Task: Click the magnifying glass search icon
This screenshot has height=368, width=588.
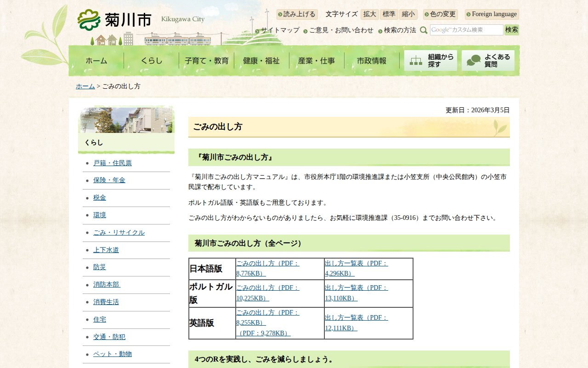Action: (424, 30)
